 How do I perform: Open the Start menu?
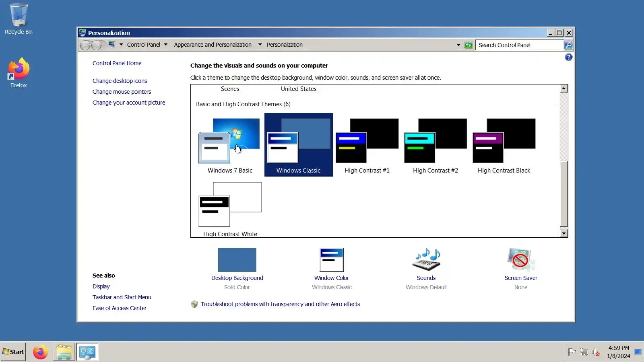[13, 352]
